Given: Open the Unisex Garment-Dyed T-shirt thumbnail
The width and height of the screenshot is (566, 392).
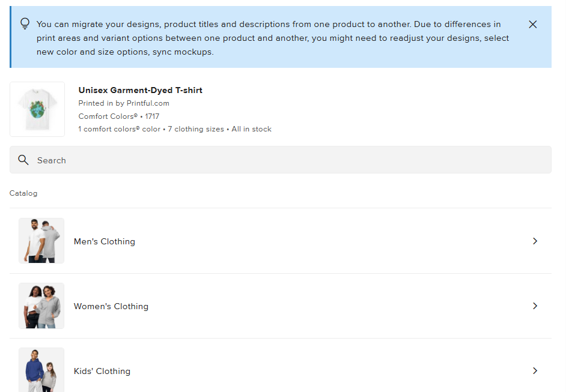Looking at the screenshot, I should (x=37, y=109).
